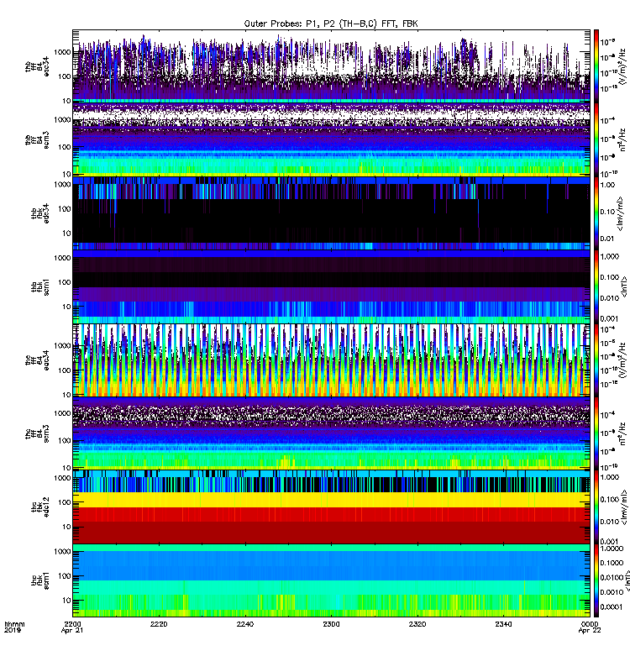
Task: Click the '2019' year label
Action: tap(12, 631)
